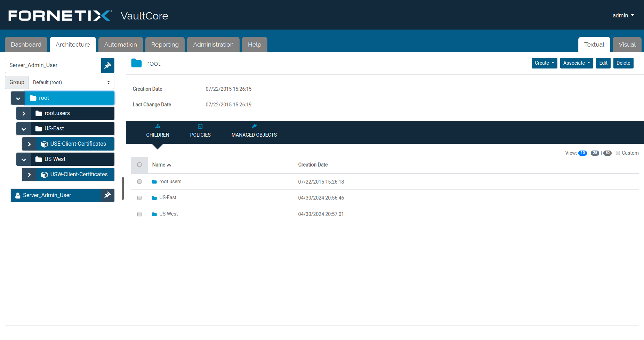Open the Group Default (root) dropdown
This screenshot has height=340, width=644.
71,82
